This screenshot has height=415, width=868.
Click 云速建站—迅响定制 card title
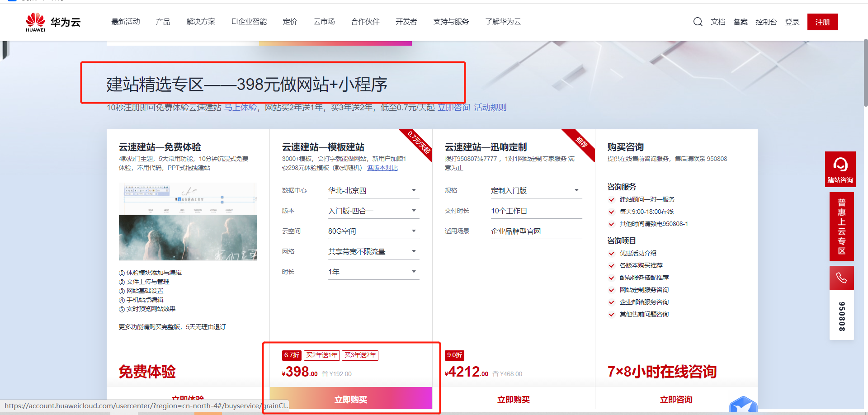point(486,147)
